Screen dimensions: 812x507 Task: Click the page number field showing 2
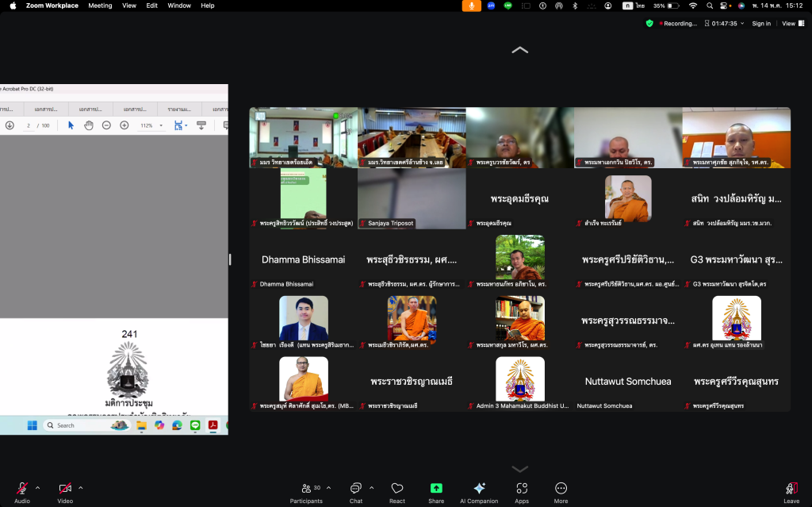click(x=29, y=125)
